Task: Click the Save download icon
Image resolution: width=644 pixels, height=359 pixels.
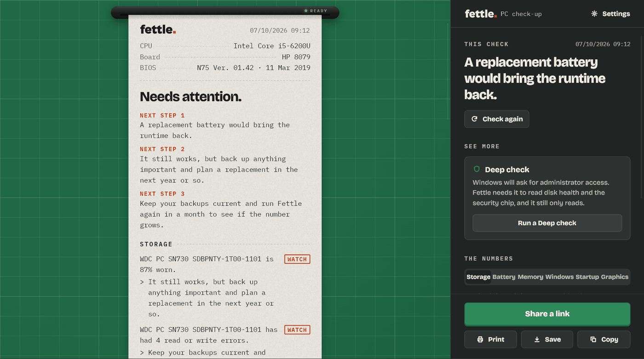Action: [537, 339]
